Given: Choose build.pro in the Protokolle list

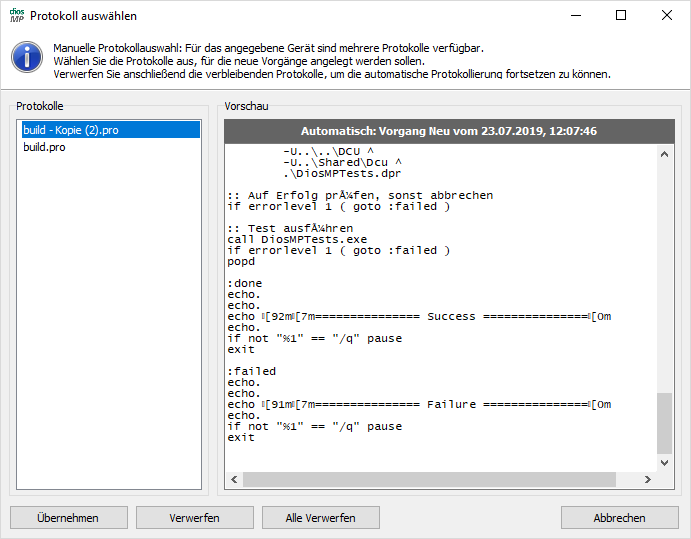Looking at the screenshot, I should [111, 147].
